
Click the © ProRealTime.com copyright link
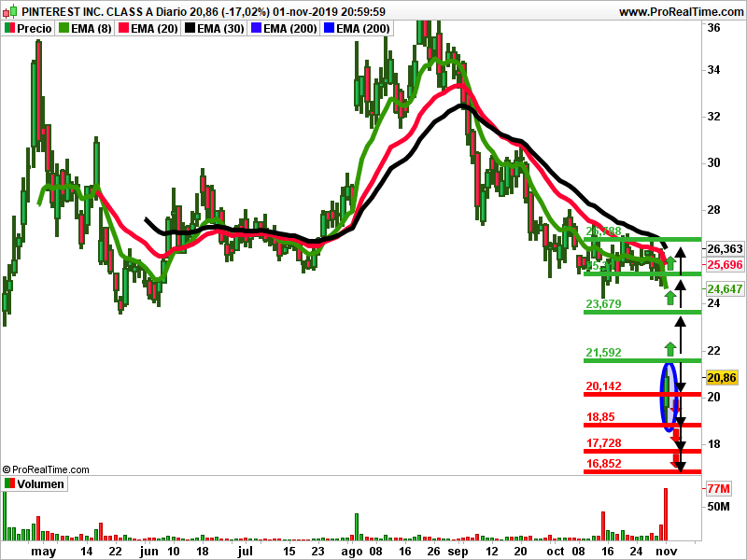pos(46,469)
